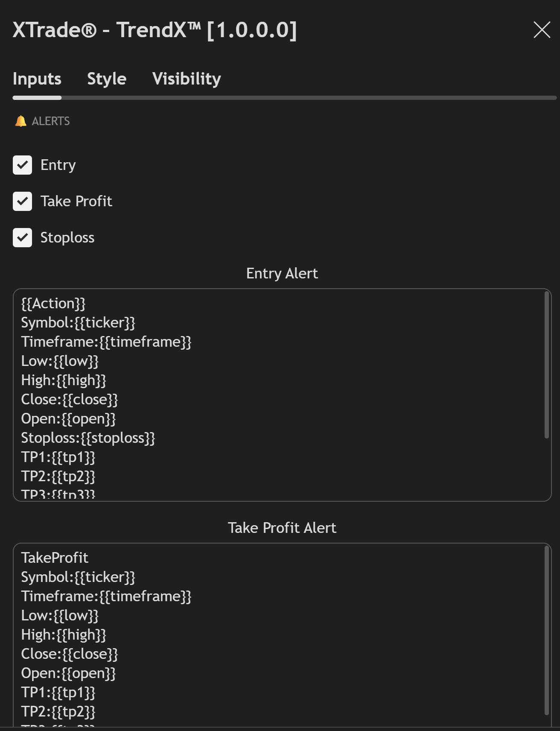Screen dimensions: 560x731
Task: Open the Style tab
Action: click(107, 79)
